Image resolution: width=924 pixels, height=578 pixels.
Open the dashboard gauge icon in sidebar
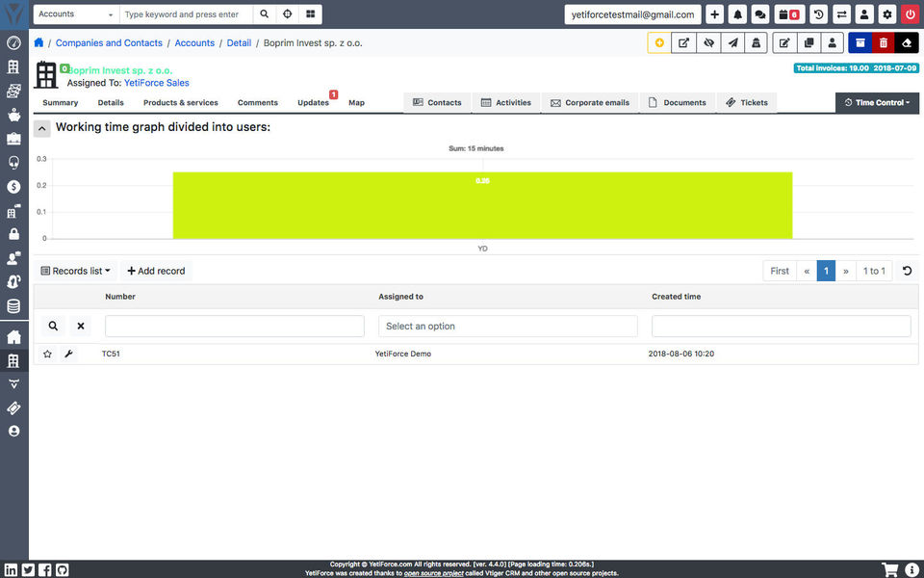(x=13, y=42)
